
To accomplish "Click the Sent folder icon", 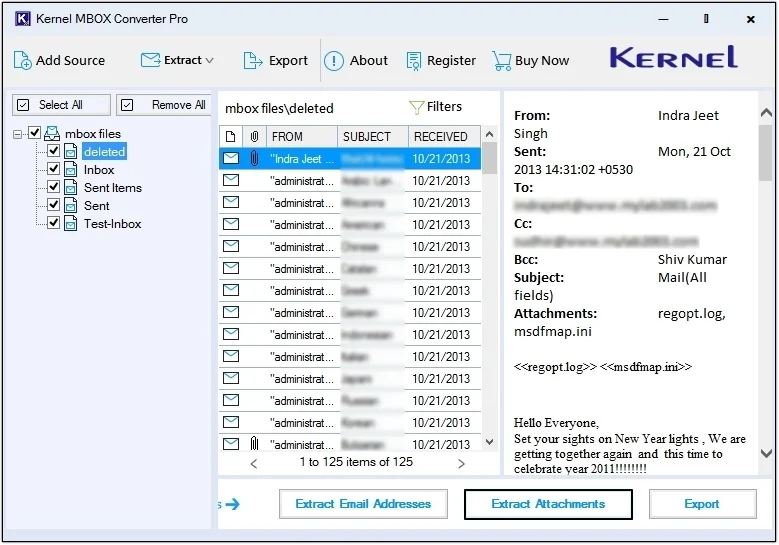I will coord(71,205).
